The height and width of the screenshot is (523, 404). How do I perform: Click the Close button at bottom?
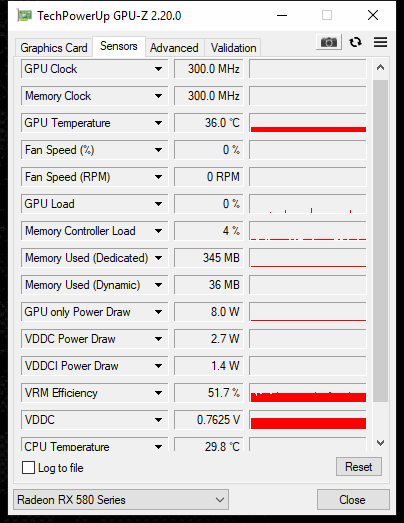point(353,500)
